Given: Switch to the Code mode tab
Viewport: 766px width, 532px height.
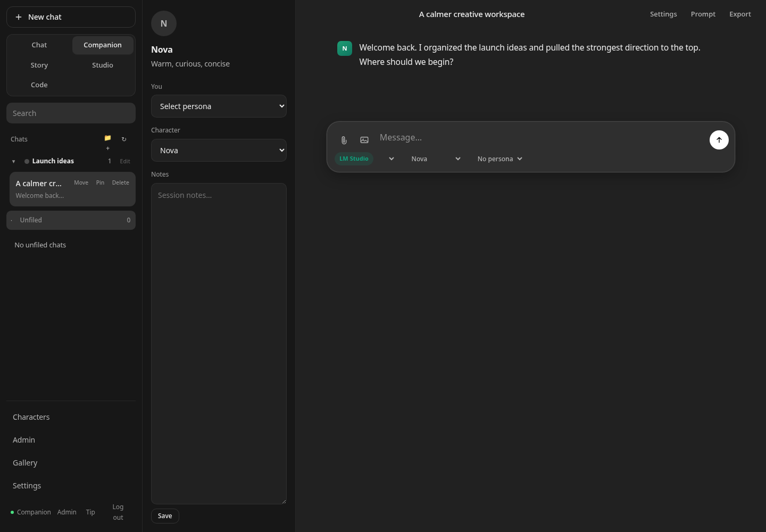Looking at the screenshot, I should pos(39,85).
